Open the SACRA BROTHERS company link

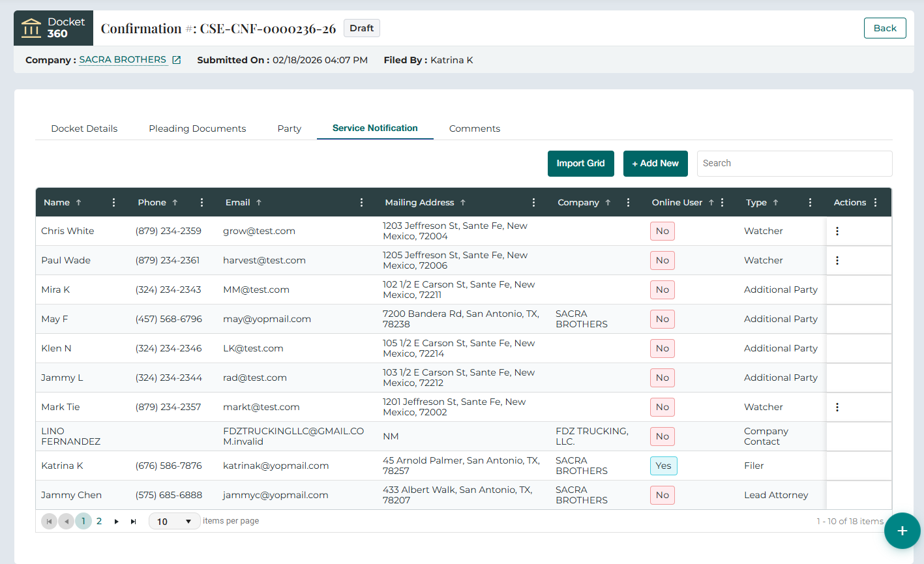(x=124, y=59)
